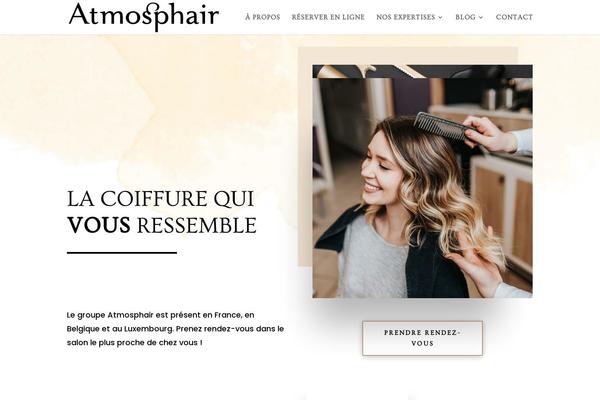Screen dimensions: 600x400
Task: Select the BLOG menu item
Action: click(x=465, y=17)
